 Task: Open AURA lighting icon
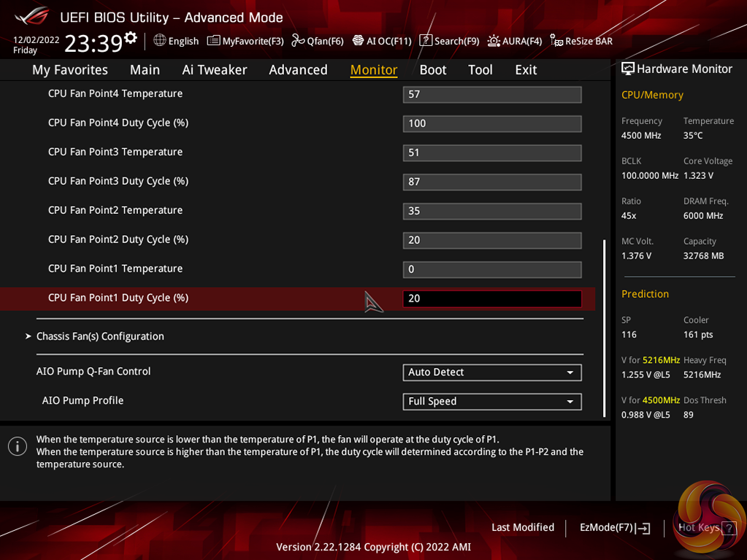[494, 41]
